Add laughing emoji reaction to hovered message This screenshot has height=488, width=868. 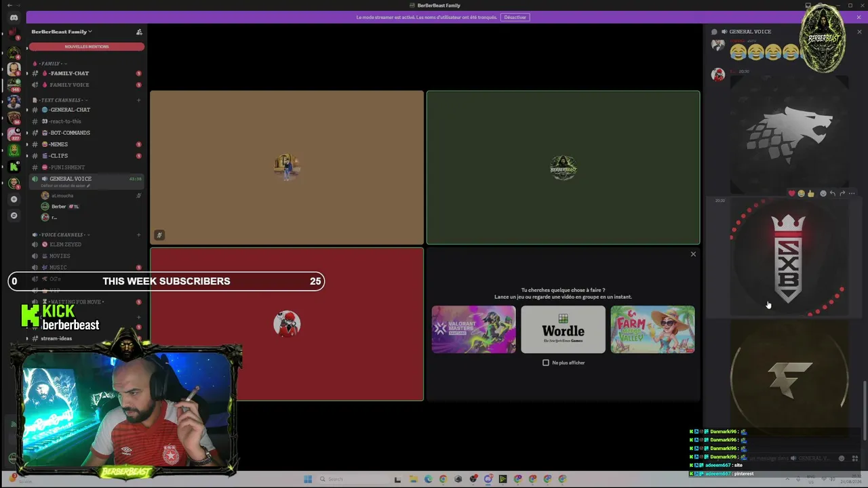pyautogui.click(x=801, y=194)
